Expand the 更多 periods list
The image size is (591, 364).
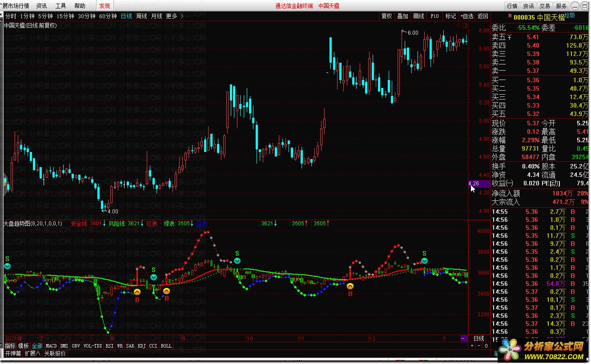pyautogui.click(x=174, y=16)
